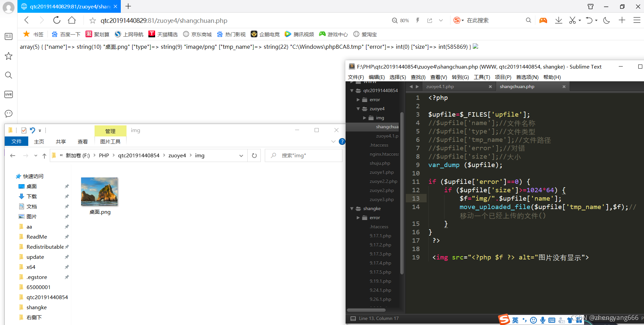Open 下载 in quick access

click(32, 196)
